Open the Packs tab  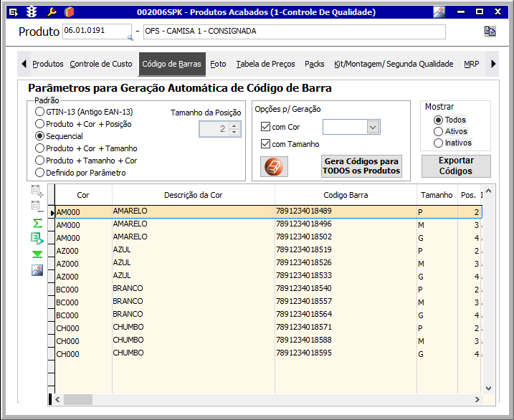(x=315, y=64)
